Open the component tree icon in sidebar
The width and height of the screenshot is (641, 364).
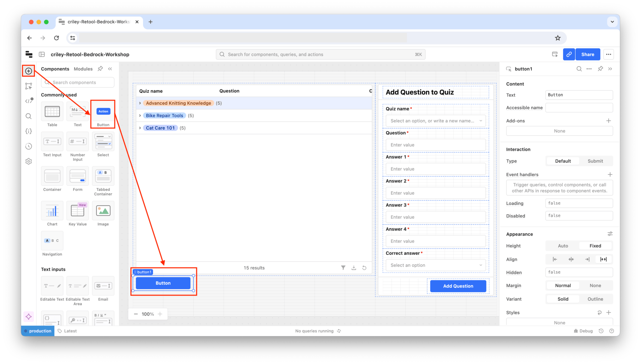[29, 86]
